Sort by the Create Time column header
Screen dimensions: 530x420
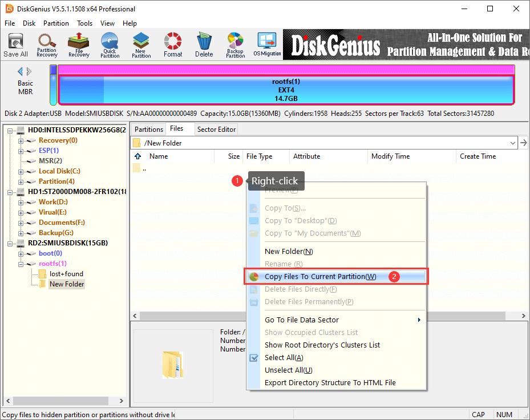(492, 156)
